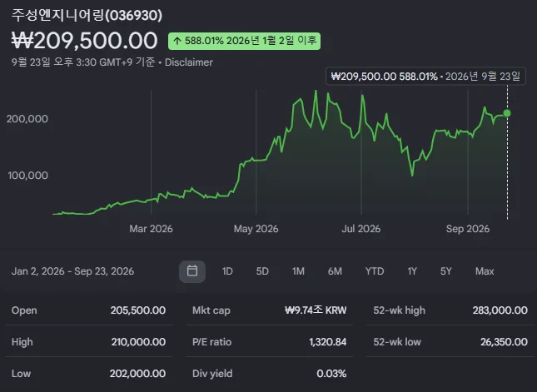This screenshot has width=537, height=392.
Task: Select the YTD time range tab
Action: [x=375, y=271]
